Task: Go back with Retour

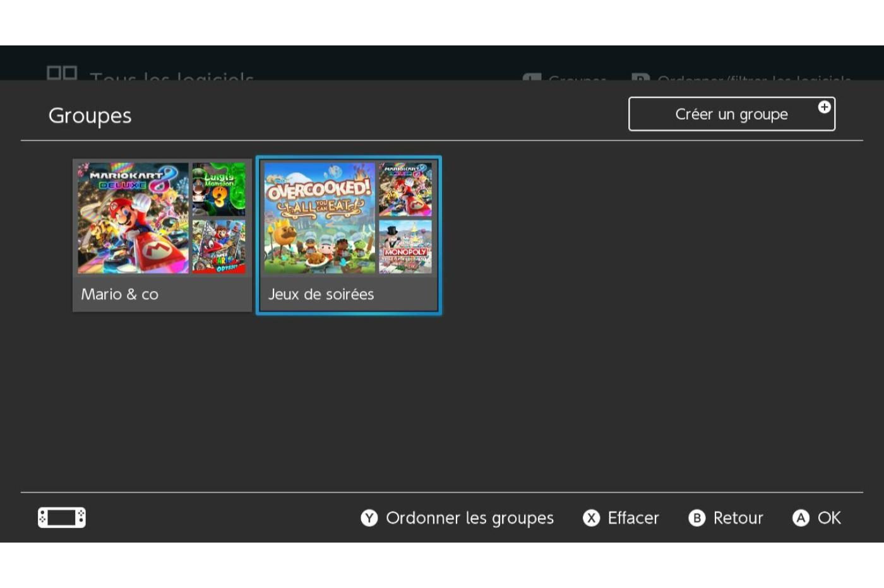Action: click(x=738, y=518)
